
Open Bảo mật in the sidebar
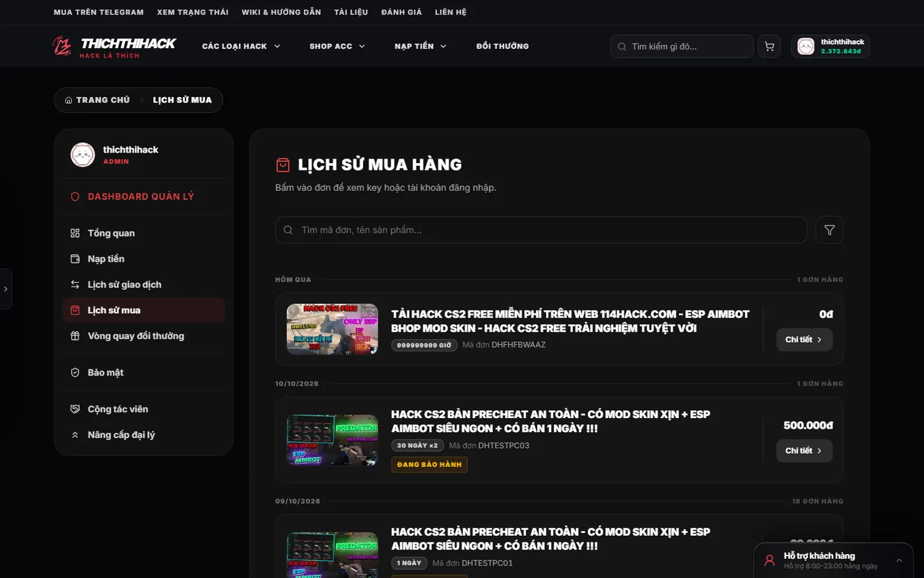click(144, 373)
